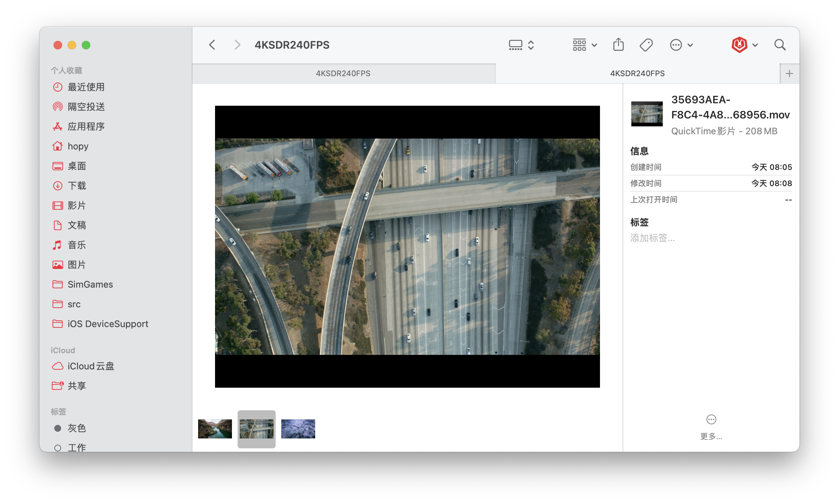Click the Share toolbar icon
Image resolution: width=839 pixels, height=504 pixels.
(x=618, y=45)
